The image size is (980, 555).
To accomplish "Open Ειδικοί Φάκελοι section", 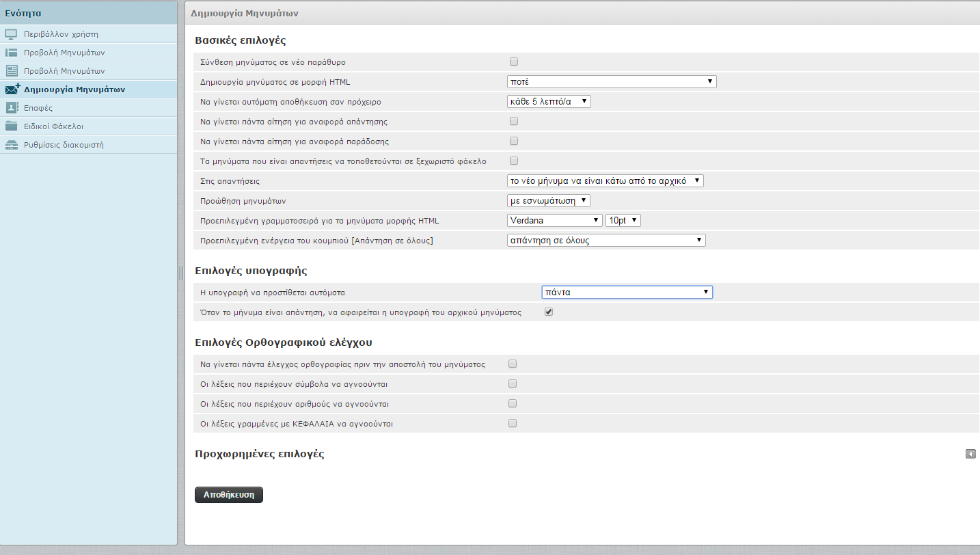I will pyautogui.click(x=89, y=126).
